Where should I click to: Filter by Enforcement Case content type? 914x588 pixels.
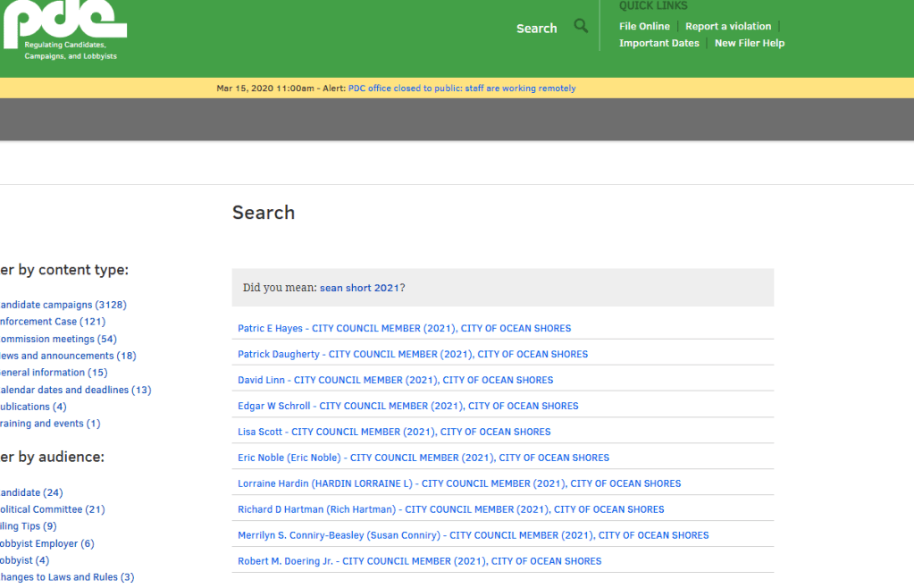[52, 322]
